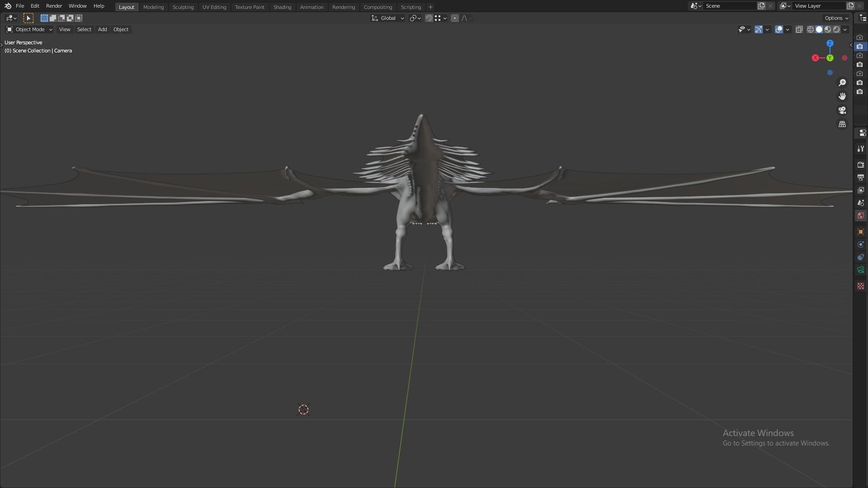Switch to the Sculpting workspace tab
The width and height of the screenshot is (868, 488).
pyautogui.click(x=183, y=7)
